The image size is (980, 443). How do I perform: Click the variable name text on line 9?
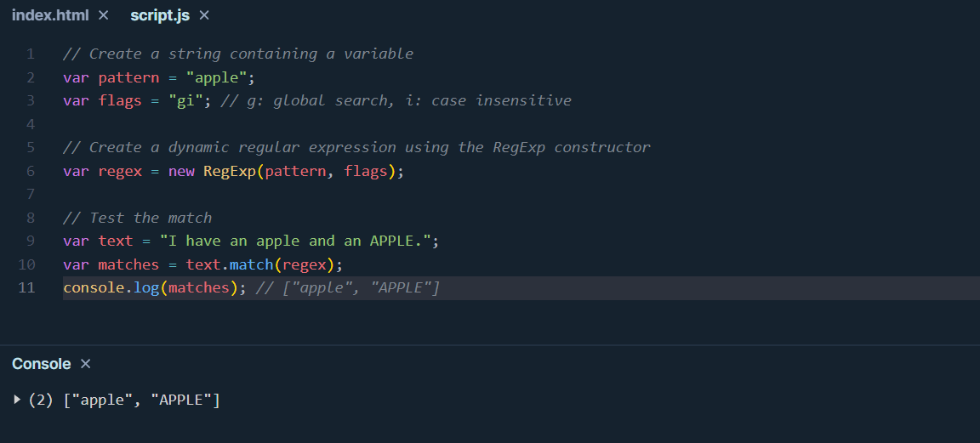coord(116,241)
